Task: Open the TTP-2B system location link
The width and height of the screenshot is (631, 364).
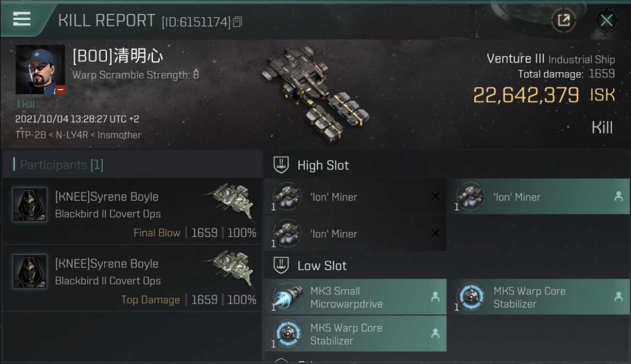Action: tap(30, 135)
